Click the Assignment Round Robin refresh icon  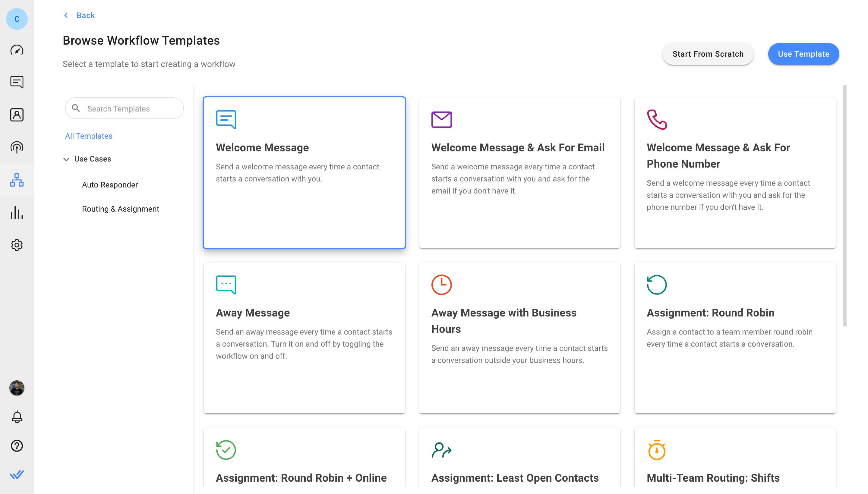pyautogui.click(x=657, y=284)
